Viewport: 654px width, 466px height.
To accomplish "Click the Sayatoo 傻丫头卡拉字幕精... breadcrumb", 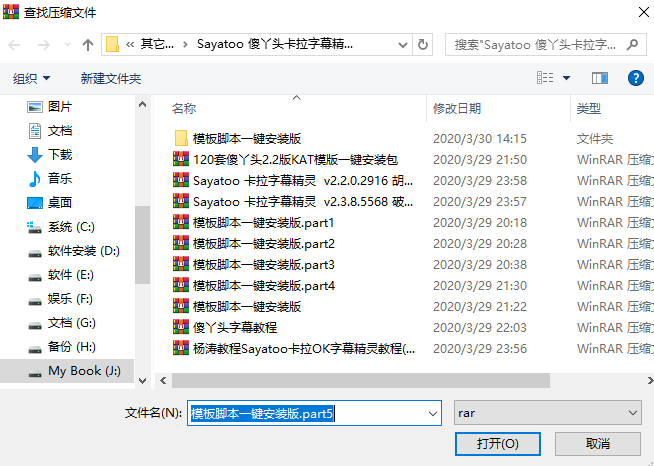I will click(x=275, y=44).
